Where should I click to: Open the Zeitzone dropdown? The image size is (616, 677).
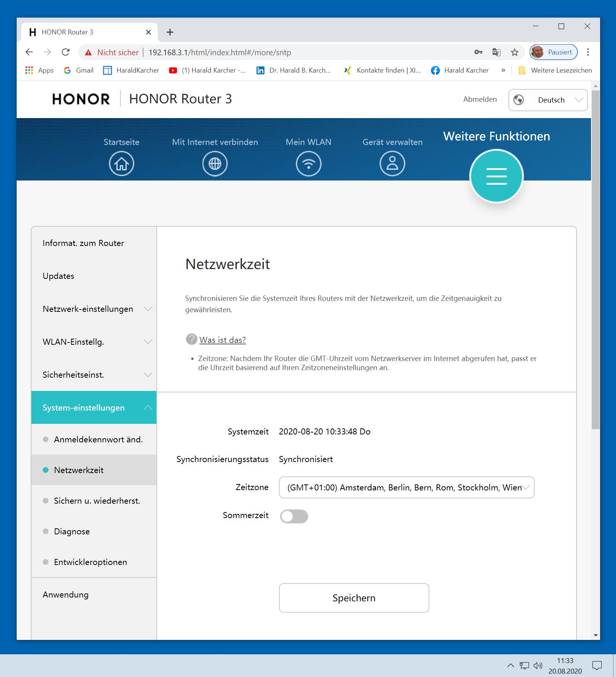tap(407, 487)
